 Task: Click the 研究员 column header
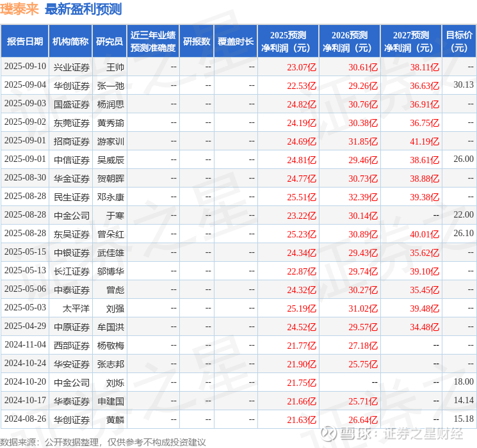109,42
